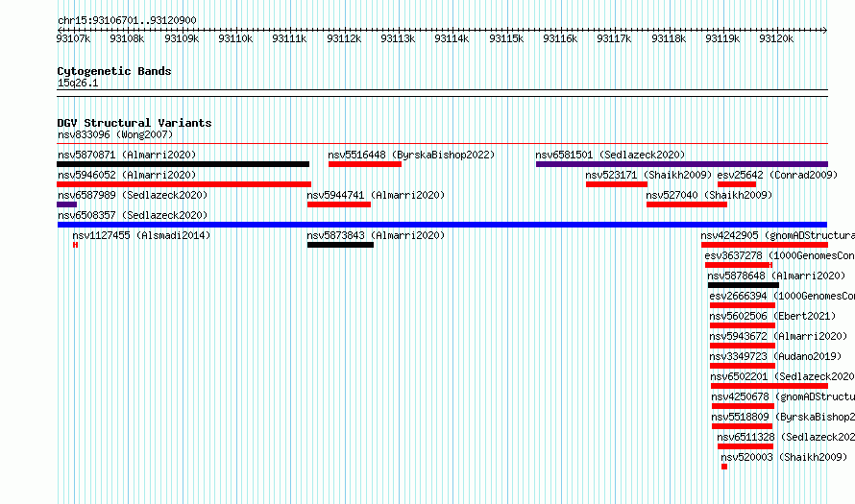Open nsv5873843 (Almarri2020) variant label

pyautogui.click(x=376, y=235)
